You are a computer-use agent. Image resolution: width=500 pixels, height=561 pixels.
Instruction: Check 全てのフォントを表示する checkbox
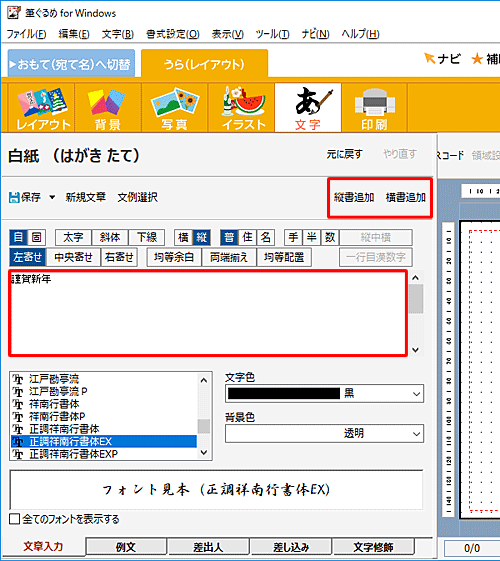(14, 519)
